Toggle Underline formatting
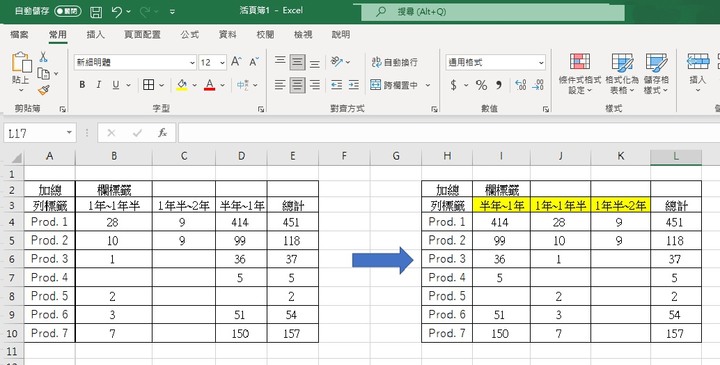Image resolution: width=720 pixels, height=365 pixels. [x=116, y=85]
